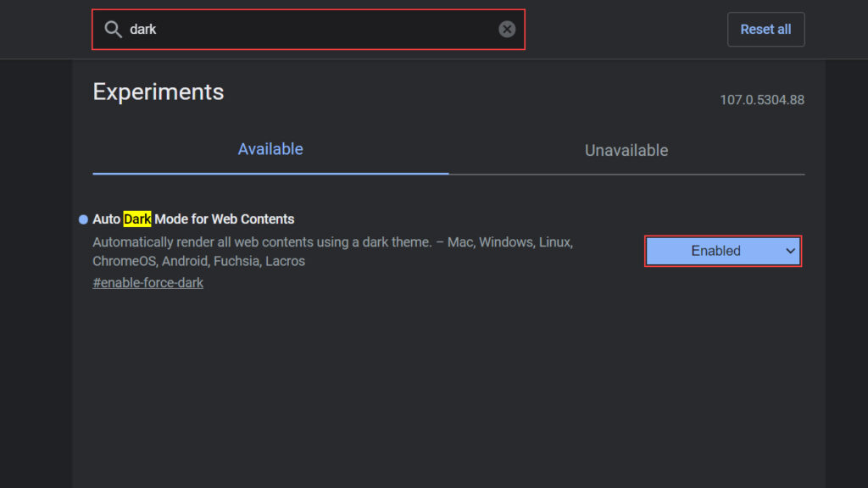Screen dimensions: 868x488
Task: Click the highlighted yellow 'Dark' word
Action: pos(136,219)
